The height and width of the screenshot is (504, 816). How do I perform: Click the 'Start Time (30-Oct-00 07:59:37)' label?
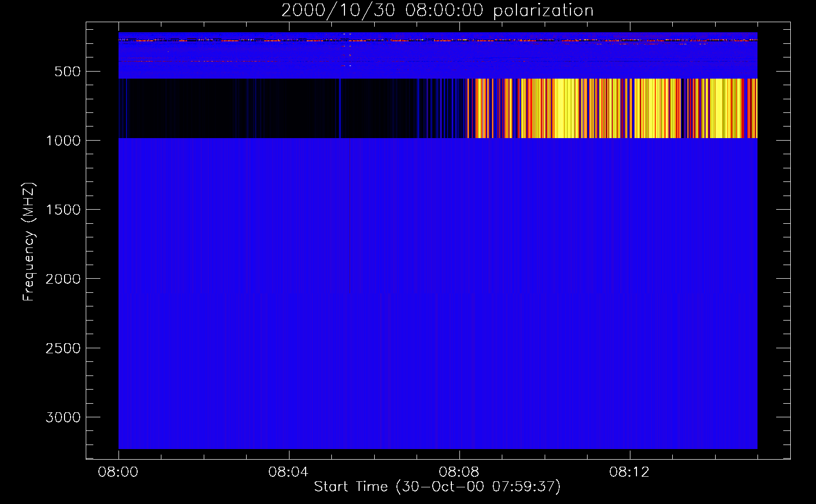point(437,487)
